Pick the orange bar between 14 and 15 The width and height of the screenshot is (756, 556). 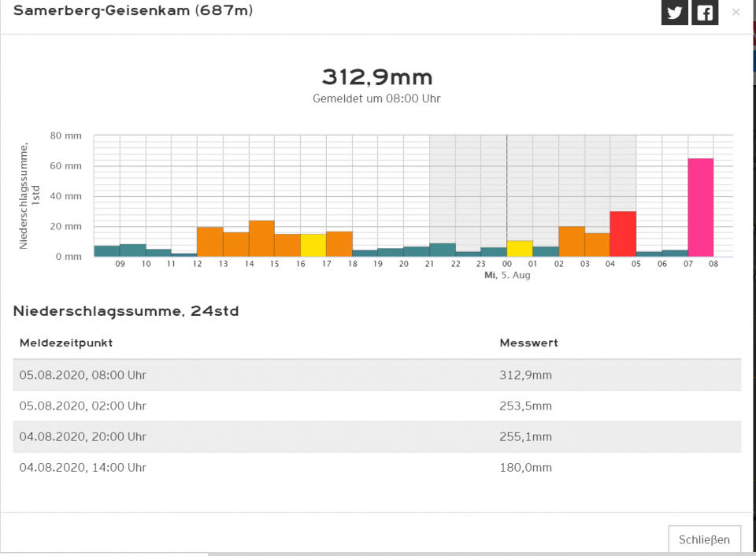[x=261, y=239]
